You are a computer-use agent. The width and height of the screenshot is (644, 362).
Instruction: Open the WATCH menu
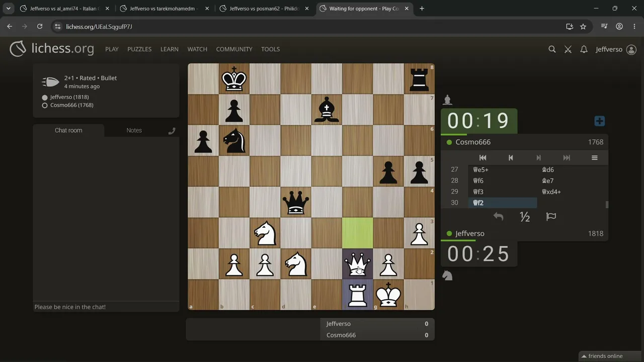click(x=197, y=49)
